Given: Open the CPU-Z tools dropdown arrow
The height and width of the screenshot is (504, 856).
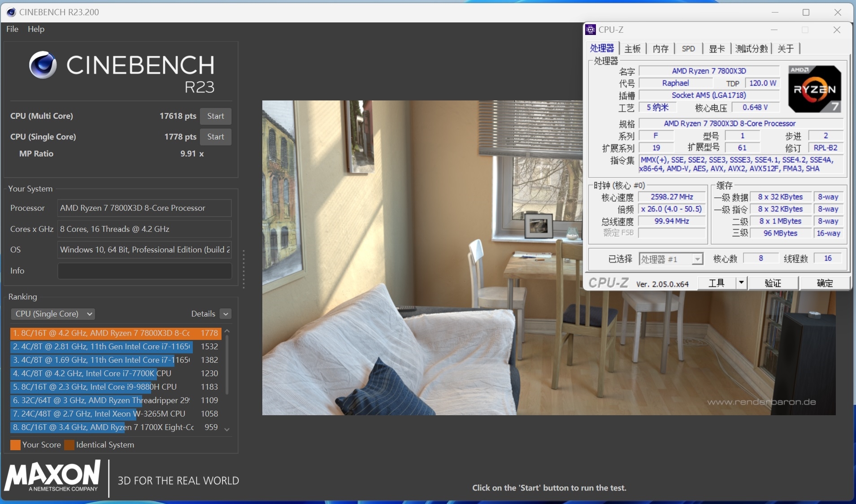Looking at the screenshot, I should (x=741, y=283).
